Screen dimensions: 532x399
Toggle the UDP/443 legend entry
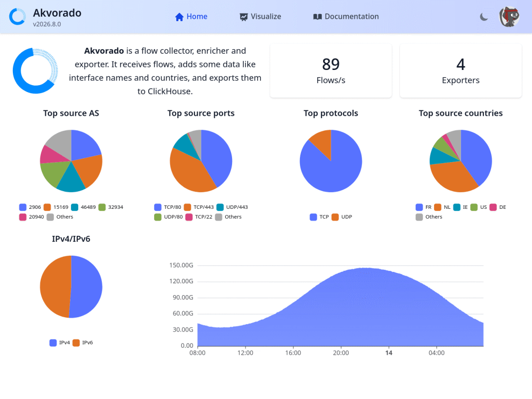point(232,207)
